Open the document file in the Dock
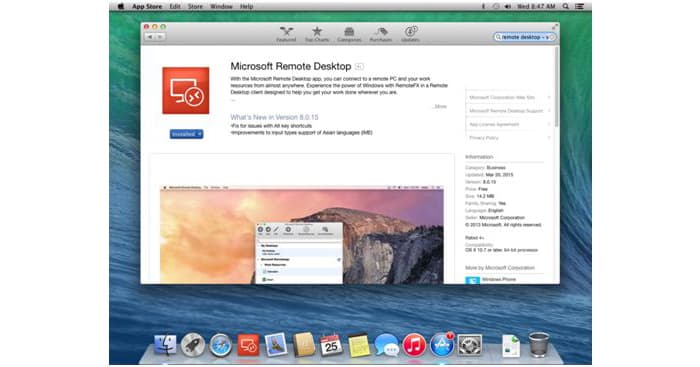700x367 pixels. [511, 346]
